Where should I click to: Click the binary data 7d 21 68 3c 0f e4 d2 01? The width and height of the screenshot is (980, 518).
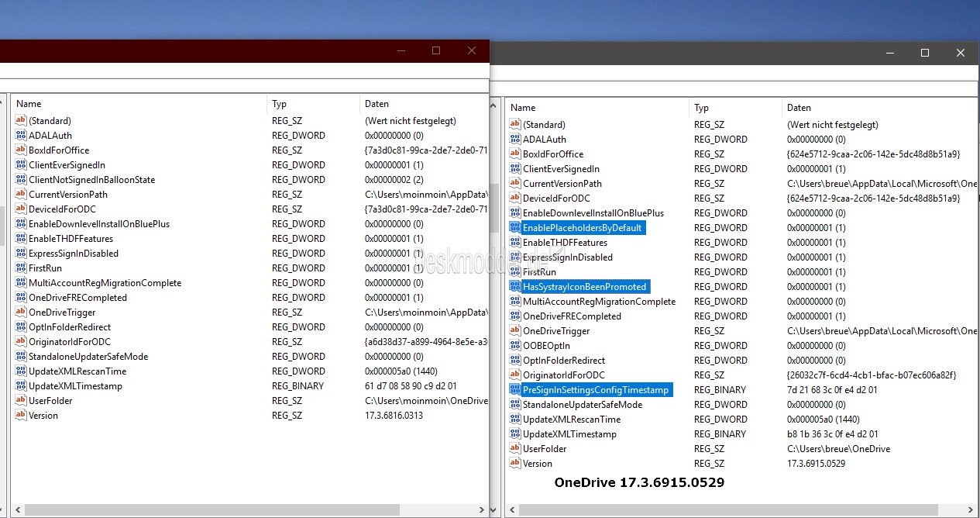coord(831,389)
